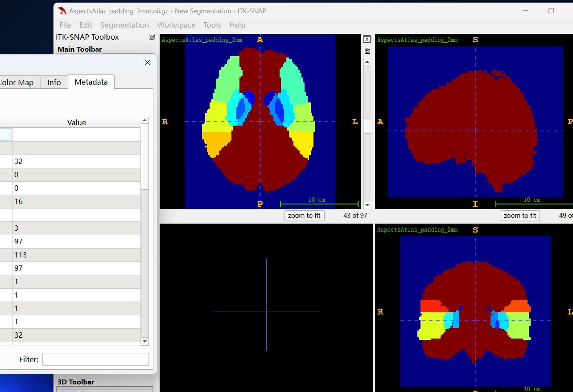Click the axial slice scrollbar down arrow
This screenshot has height=392, width=573.
(367, 205)
